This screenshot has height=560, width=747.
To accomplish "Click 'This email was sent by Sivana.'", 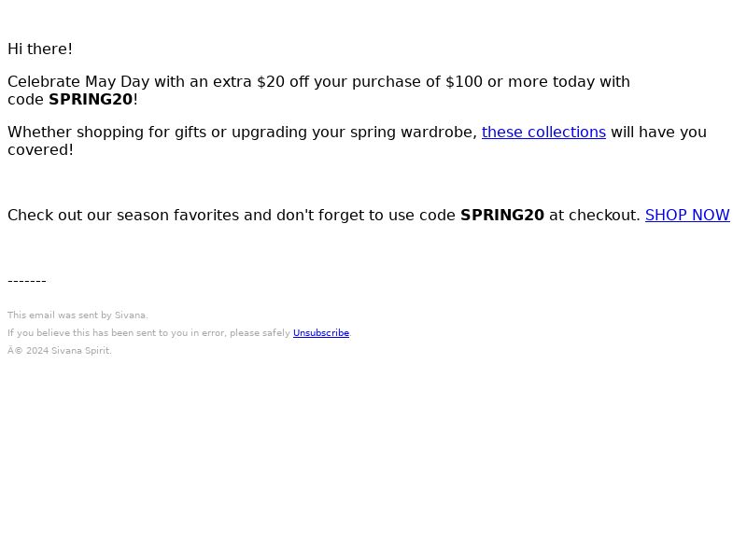I will coord(78,315).
